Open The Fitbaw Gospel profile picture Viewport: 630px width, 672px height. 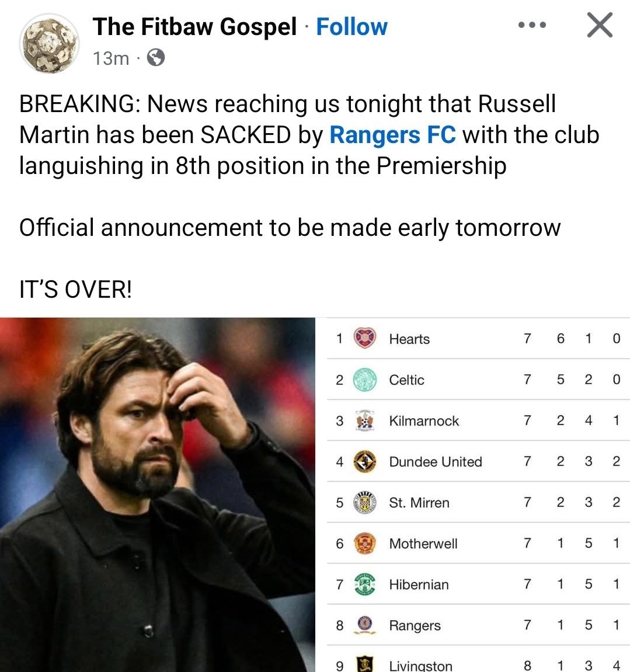click(x=49, y=43)
